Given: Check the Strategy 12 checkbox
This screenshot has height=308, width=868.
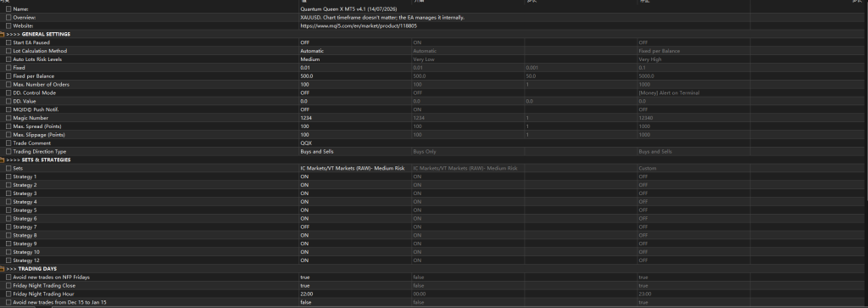Looking at the screenshot, I should [8, 260].
